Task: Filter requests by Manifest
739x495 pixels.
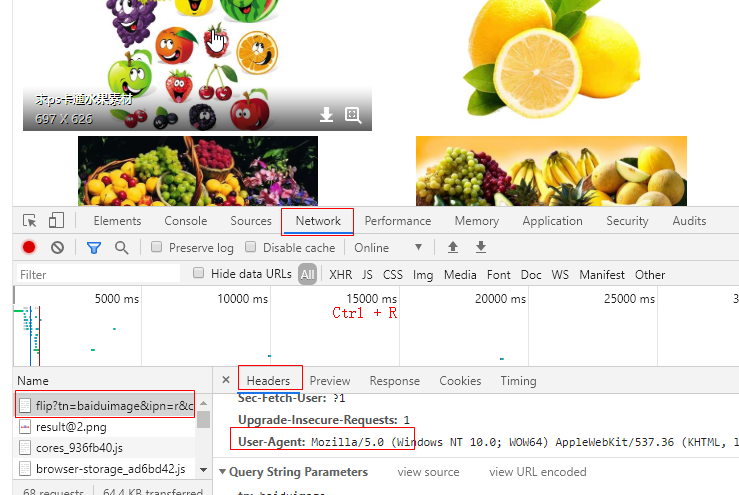Action: coord(602,275)
